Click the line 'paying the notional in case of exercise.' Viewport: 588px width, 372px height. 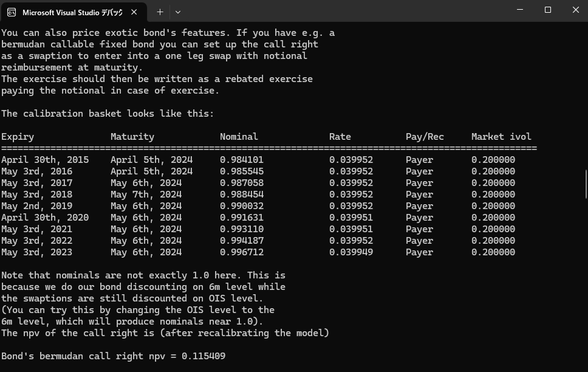111,91
